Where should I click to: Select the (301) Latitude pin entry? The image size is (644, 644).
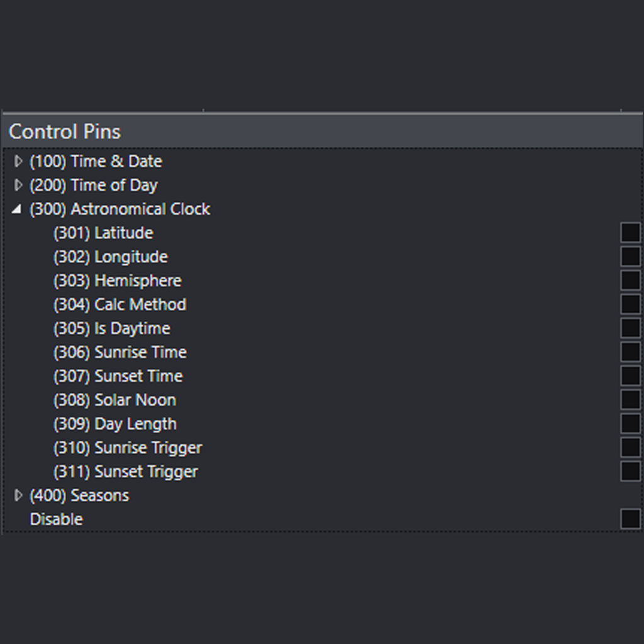[103, 232]
